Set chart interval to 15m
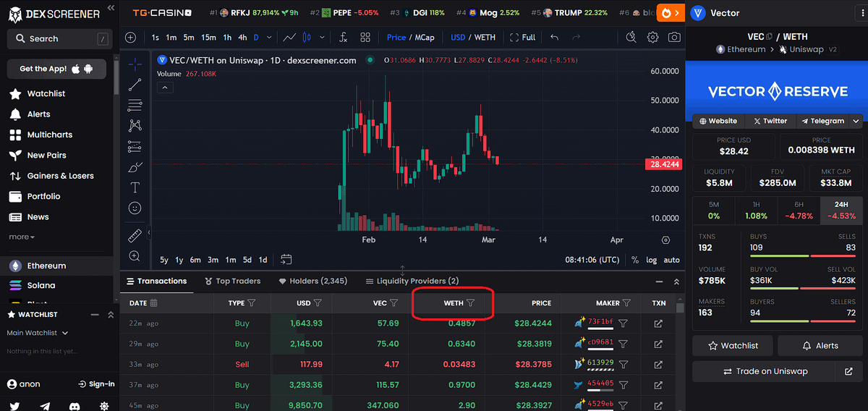 pos(208,37)
